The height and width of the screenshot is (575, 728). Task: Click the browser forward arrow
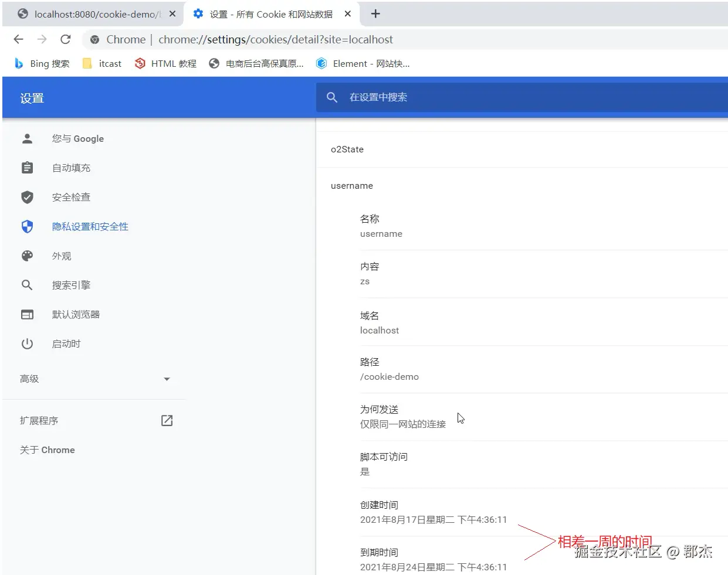coord(42,39)
